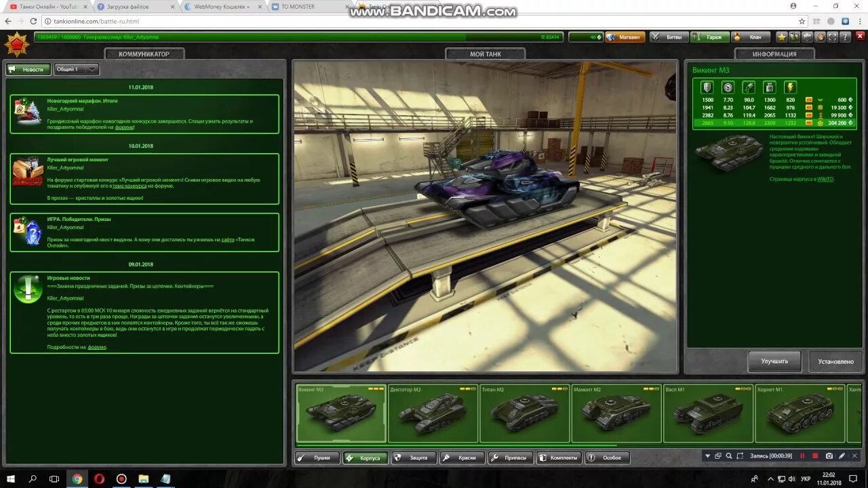This screenshot has height=488, width=868.
Task: Click the Улучшить upgrade button
Action: coord(774,361)
